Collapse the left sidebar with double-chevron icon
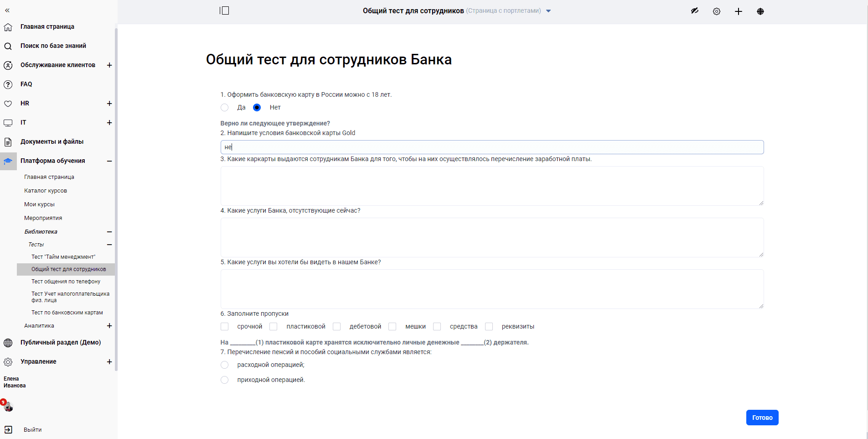Image resolution: width=868 pixels, height=439 pixels. click(x=7, y=10)
